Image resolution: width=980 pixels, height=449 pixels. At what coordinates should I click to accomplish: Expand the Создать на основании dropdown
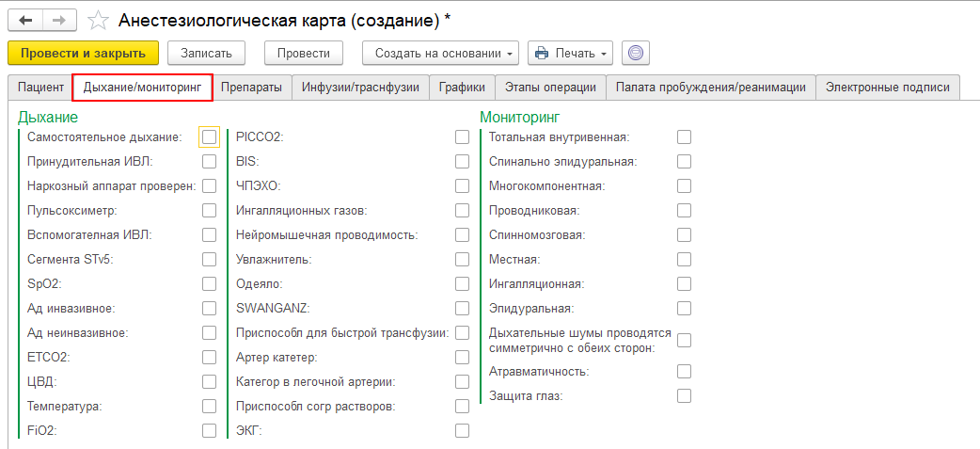coord(440,53)
